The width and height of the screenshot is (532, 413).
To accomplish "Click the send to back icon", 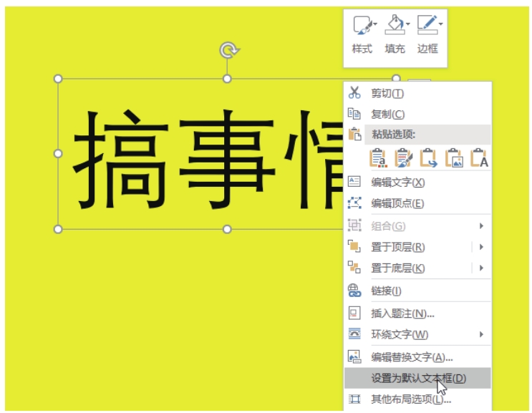I will click(x=354, y=267).
